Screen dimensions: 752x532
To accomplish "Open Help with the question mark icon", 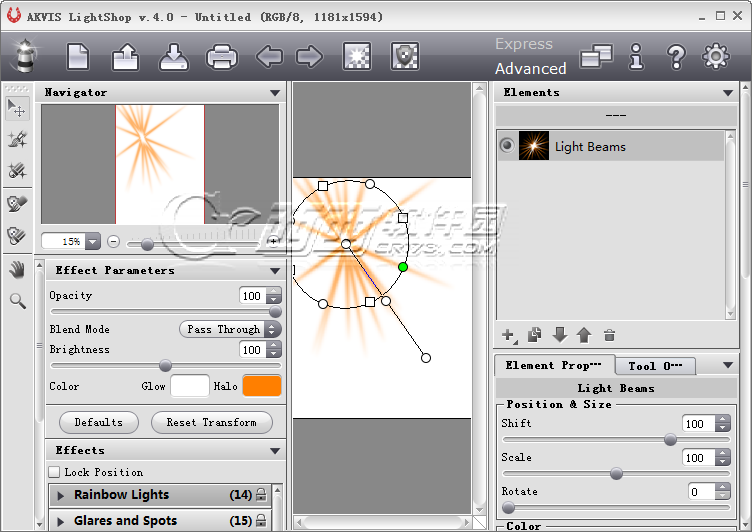I will coord(676,57).
